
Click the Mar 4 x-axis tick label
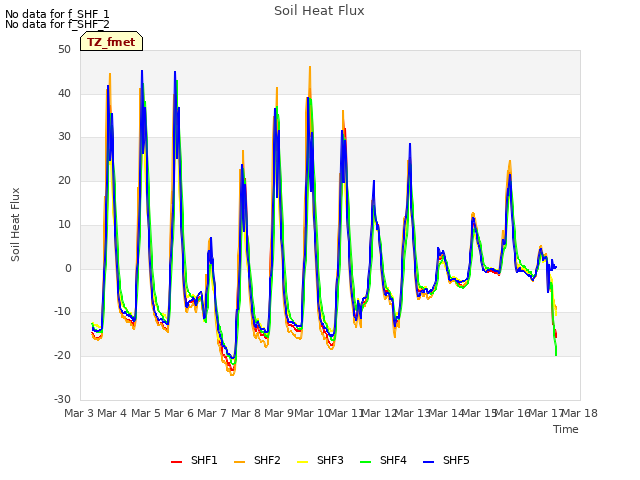tap(112, 413)
